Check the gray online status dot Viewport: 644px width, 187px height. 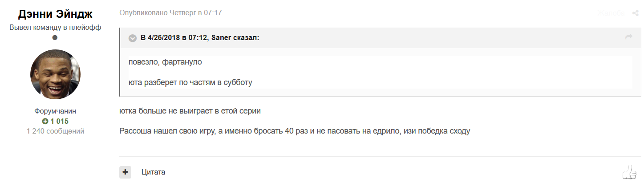coord(55,38)
